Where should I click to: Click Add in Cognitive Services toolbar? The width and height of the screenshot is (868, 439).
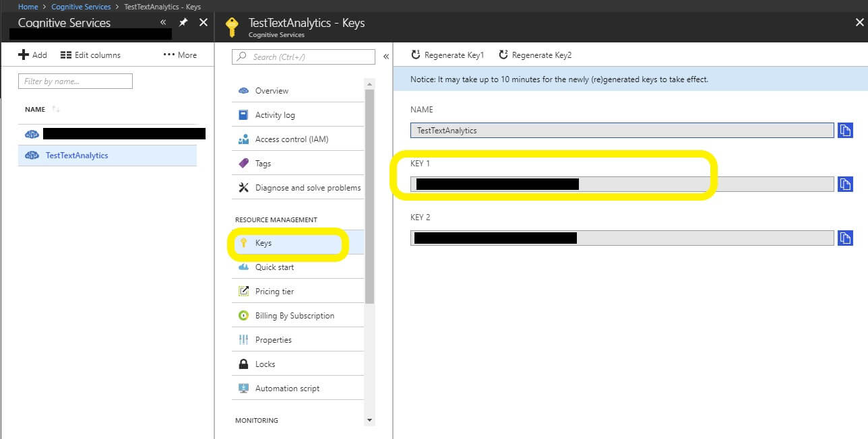click(x=32, y=55)
